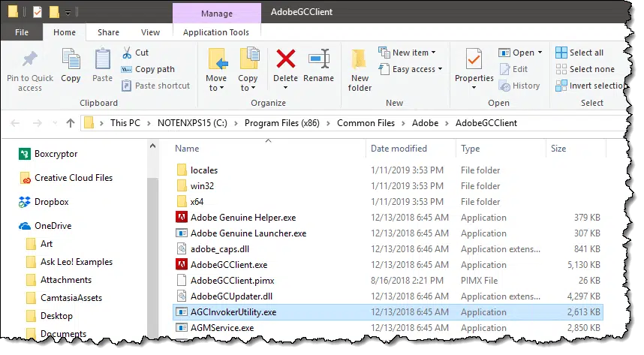This screenshot has height=355, width=644.
Task: Click the Delete red X icon
Action: pyautogui.click(x=285, y=60)
